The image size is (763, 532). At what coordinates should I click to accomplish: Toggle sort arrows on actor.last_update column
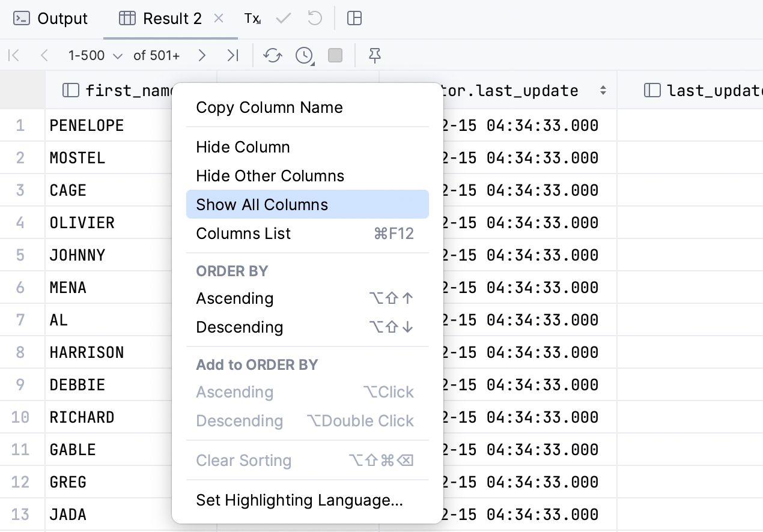point(603,91)
